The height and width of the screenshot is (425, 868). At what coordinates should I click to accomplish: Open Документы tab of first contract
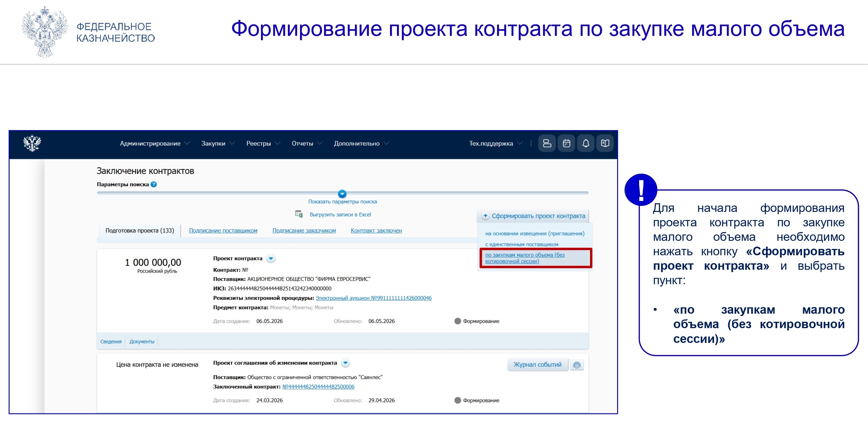point(142,341)
